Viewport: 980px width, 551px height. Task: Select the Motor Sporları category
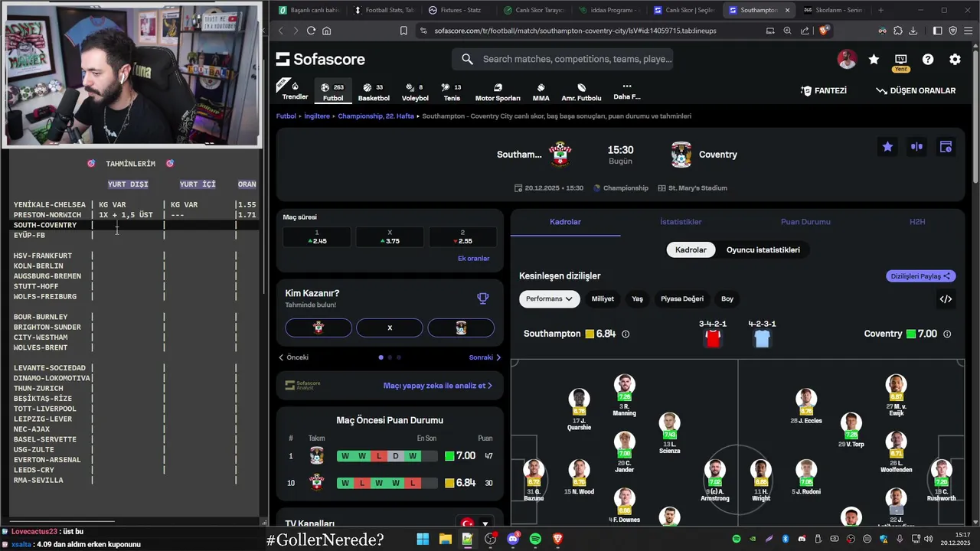[498, 92]
